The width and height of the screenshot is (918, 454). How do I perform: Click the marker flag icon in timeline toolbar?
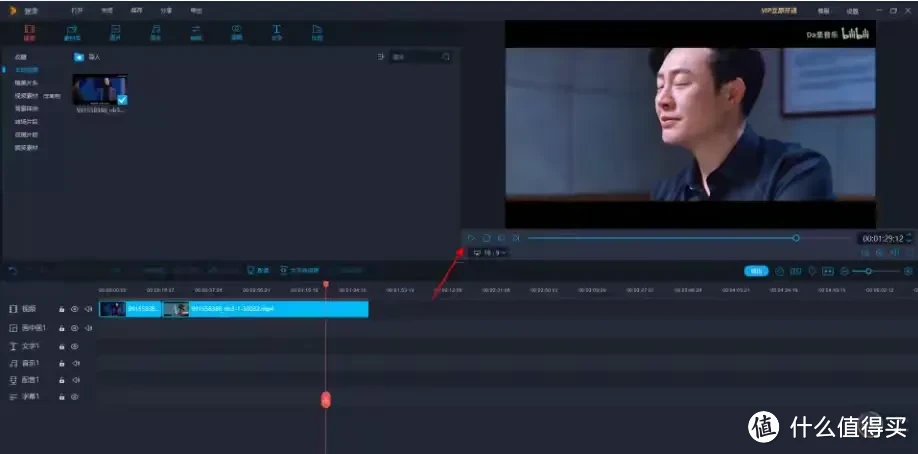point(812,271)
